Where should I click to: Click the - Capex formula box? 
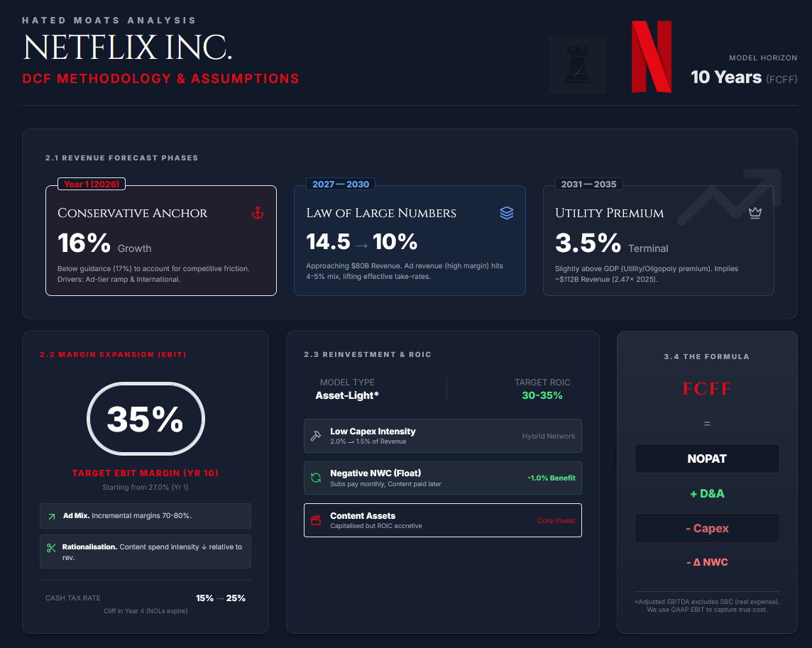[x=707, y=528]
